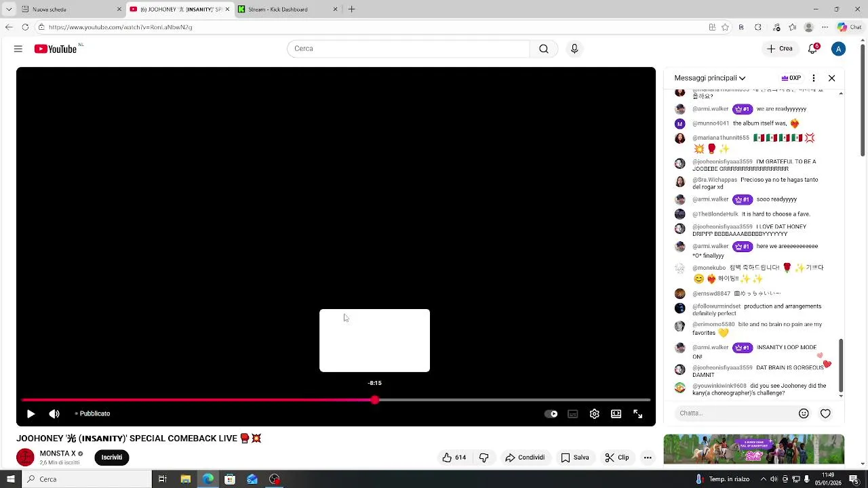This screenshot has width=868, height=488.
Task: Switch to the Stream - Kick Dashboard tab
Action: (x=288, y=9)
